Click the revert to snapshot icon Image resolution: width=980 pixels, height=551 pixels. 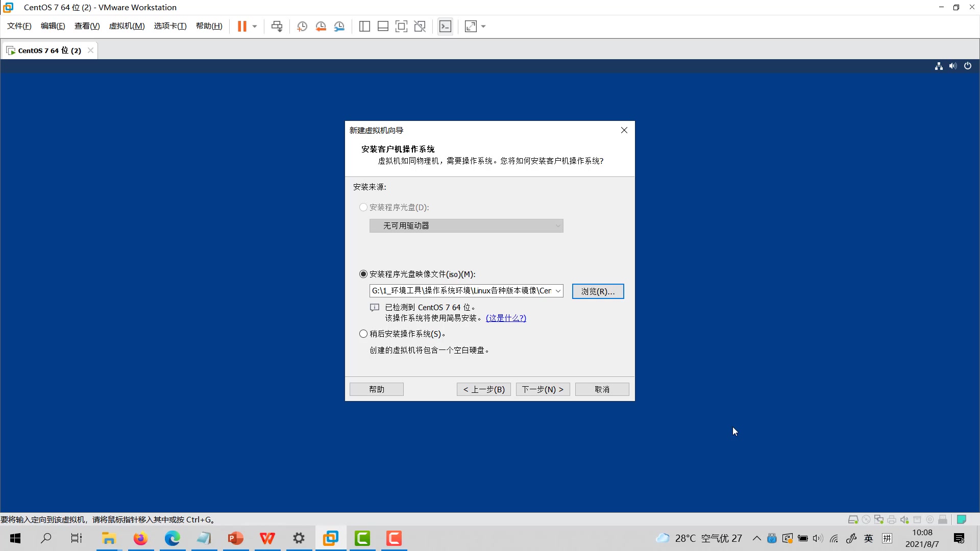tap(321, 27)
